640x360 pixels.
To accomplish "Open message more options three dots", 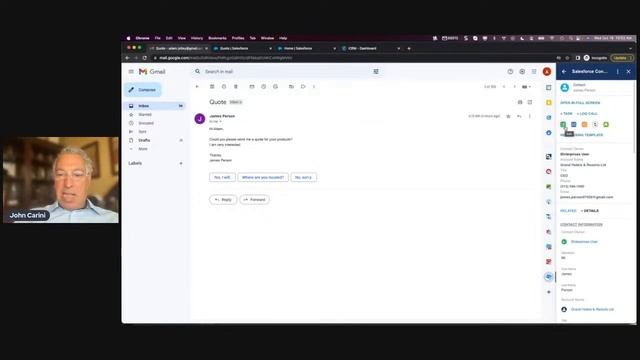I will tap(530, 116).
